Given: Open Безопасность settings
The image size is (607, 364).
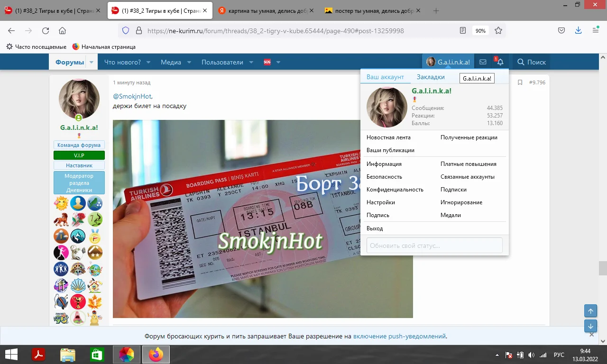Looking at the screenshot, I should pos(384,177).
